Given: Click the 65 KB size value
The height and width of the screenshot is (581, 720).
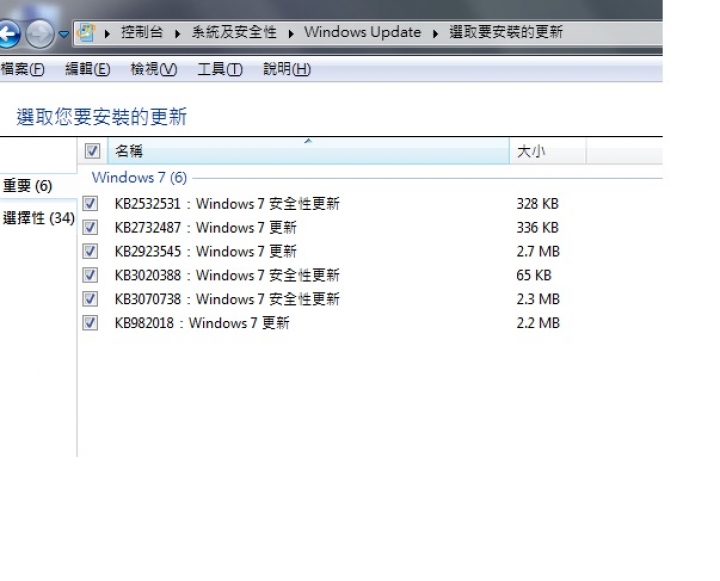Looking at the screenshot, I should tap(534, 275).
